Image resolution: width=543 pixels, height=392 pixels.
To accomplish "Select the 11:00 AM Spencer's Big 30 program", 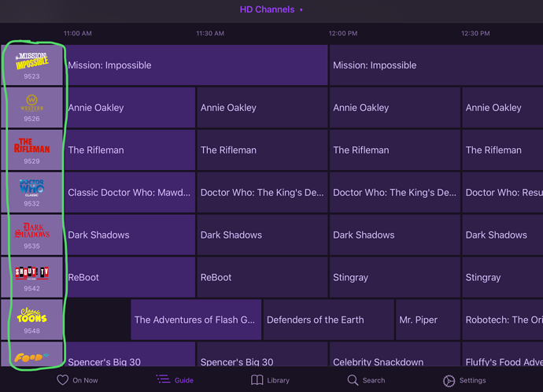I will coord(130,354).
